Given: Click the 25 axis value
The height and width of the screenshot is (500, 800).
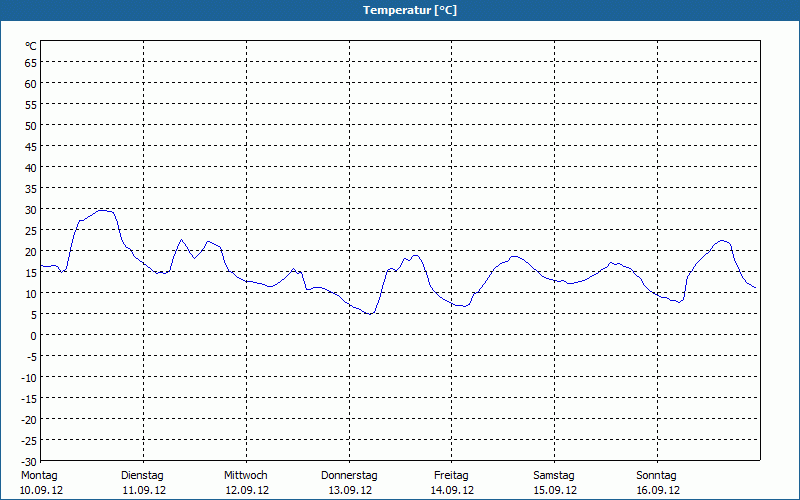Looking at the screenshot, I should click(31, 231).
